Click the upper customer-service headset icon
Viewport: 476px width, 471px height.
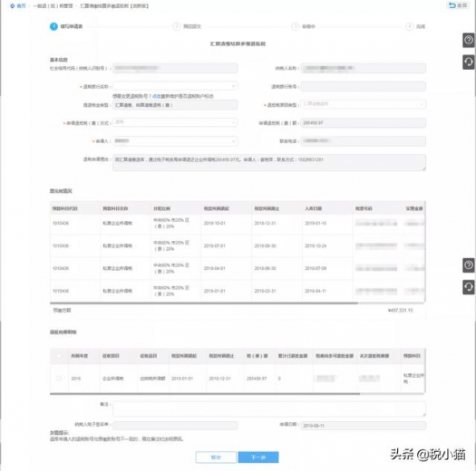[x=469, y=62]
